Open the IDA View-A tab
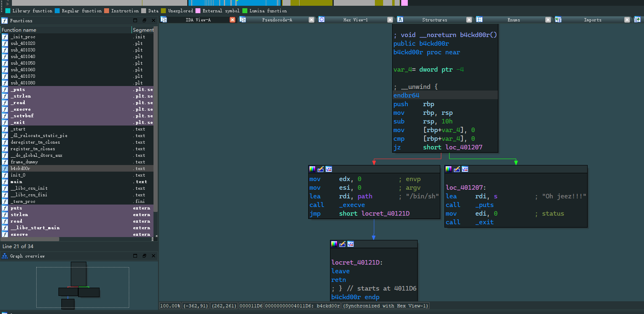 coord(198,20)
